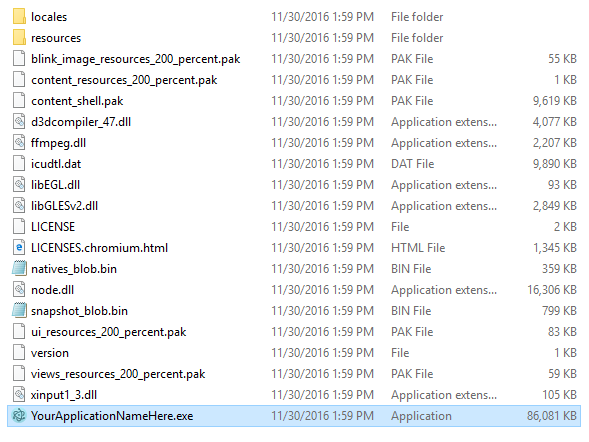The image size is (589, 442).
Task: Select the d3dcompiler_47.dll file icon
Action: [19, 122]
